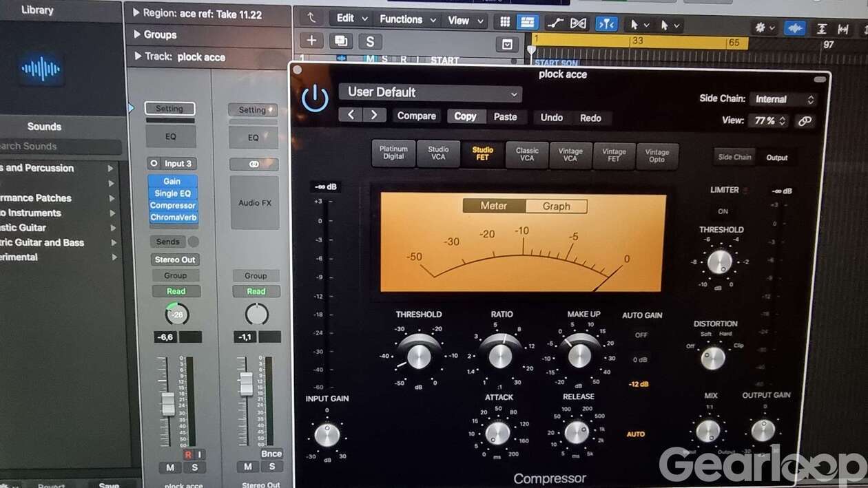Viewport: 868px width, 488px height.
Task: Enable the flex/catch playhead icon
Action: tap(606, 24)
